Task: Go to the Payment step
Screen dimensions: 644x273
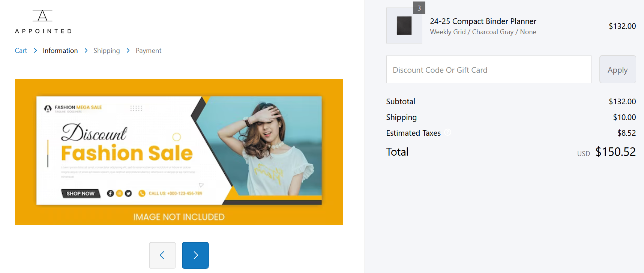Action: pyautogui.click(x=149, y=51)
